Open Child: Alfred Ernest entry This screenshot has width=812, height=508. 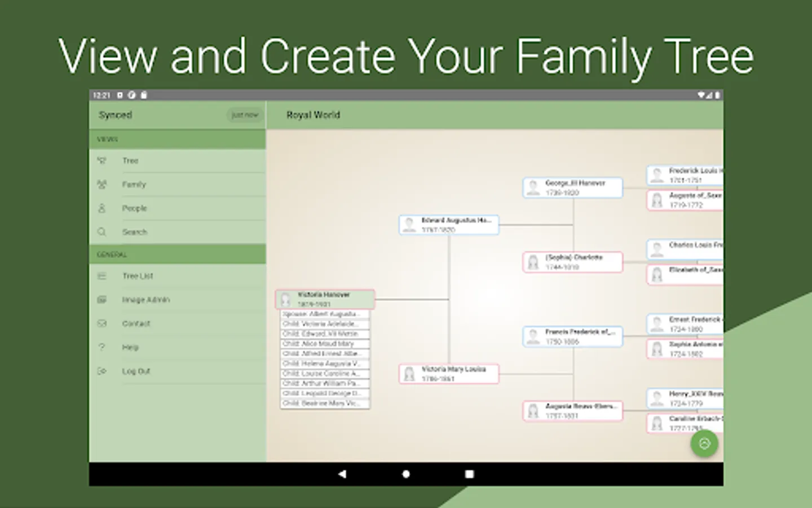click(x=325, y=353)
